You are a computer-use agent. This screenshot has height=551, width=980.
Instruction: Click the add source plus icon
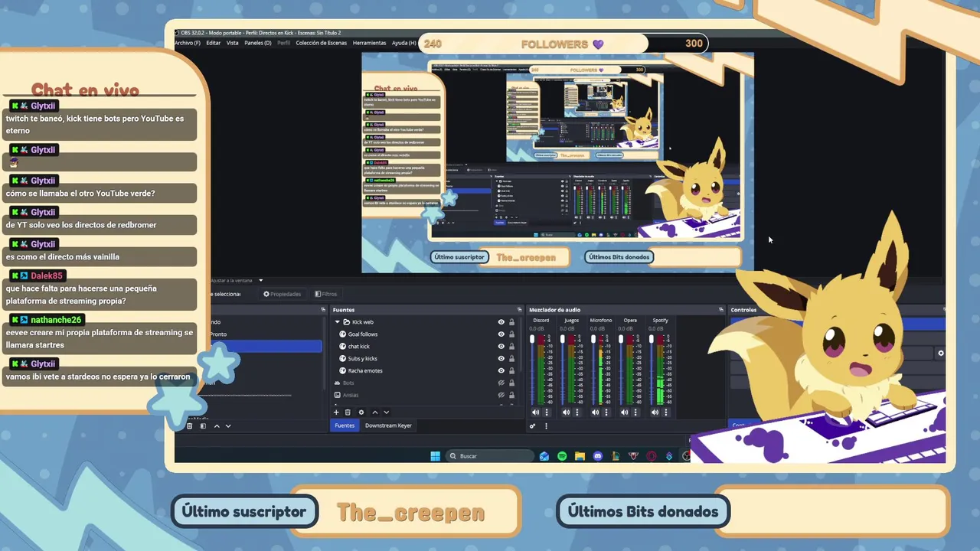coord(335,412)
